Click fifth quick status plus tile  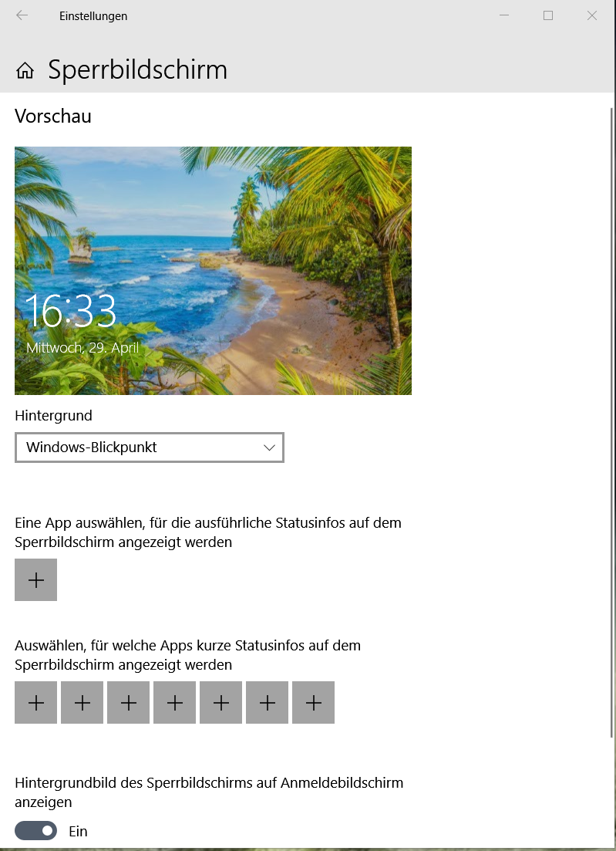click(220, 702)
